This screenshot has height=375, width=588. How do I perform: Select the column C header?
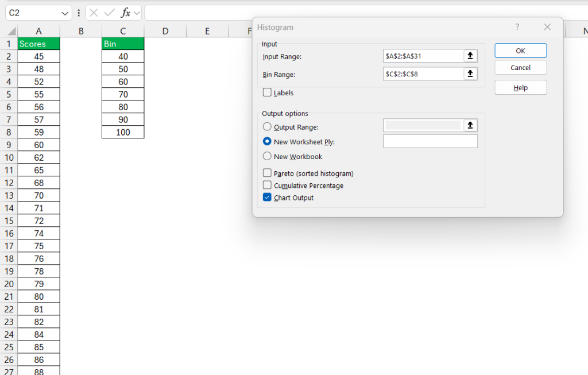pos(122,30)
